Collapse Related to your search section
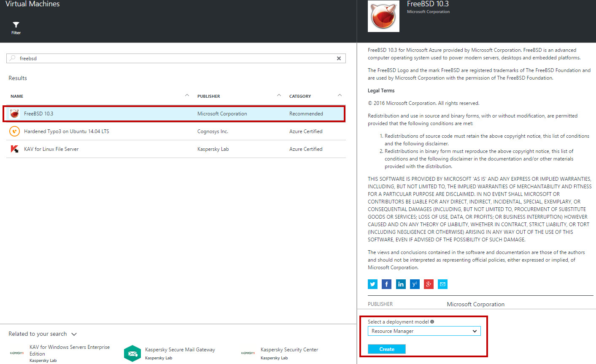Screen dimensions: 596x364 click(x=74, y=334)
